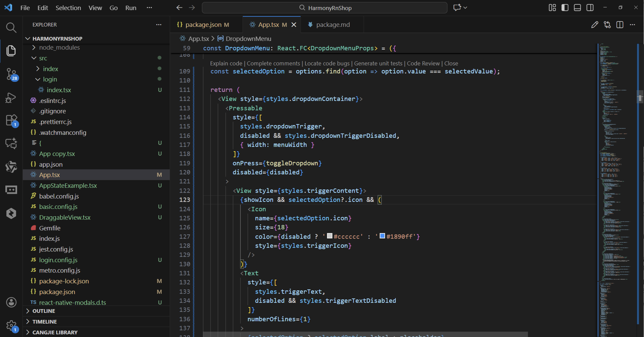This screenshot has width=644, height=337.
Task: Open the Accounts icon in activity bar
Action: pos(11,302)
